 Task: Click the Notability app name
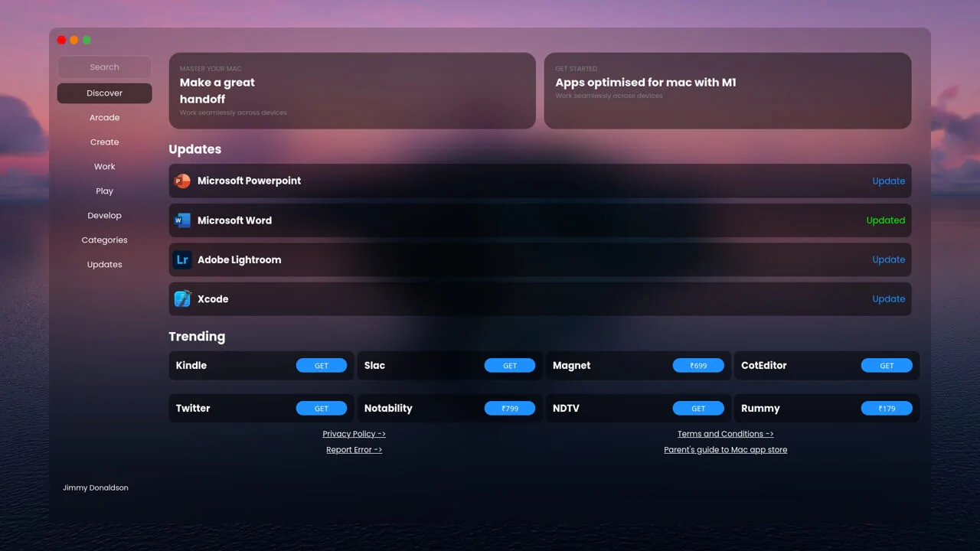[x=388, y=409]
